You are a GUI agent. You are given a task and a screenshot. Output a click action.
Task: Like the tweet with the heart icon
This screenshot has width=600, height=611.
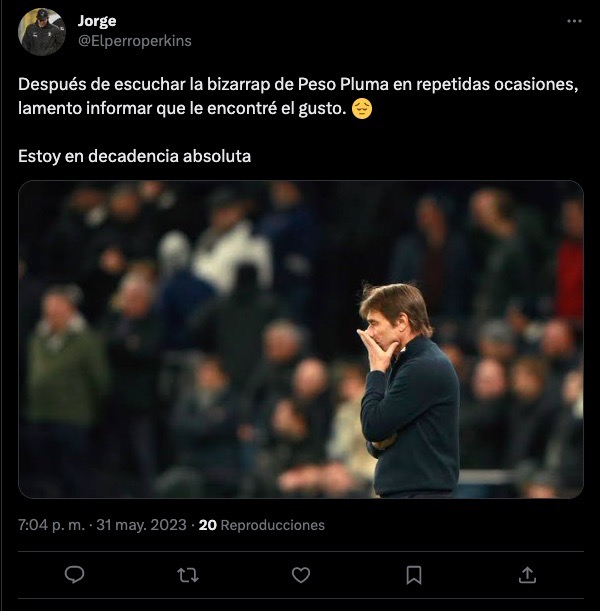click(x=300, y=574)
